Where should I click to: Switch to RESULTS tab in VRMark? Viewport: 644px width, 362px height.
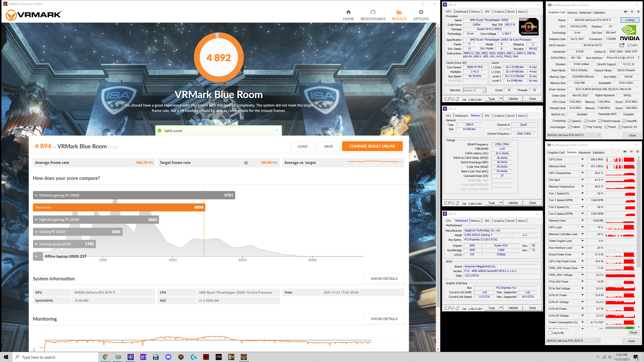[x=399, y=15]
